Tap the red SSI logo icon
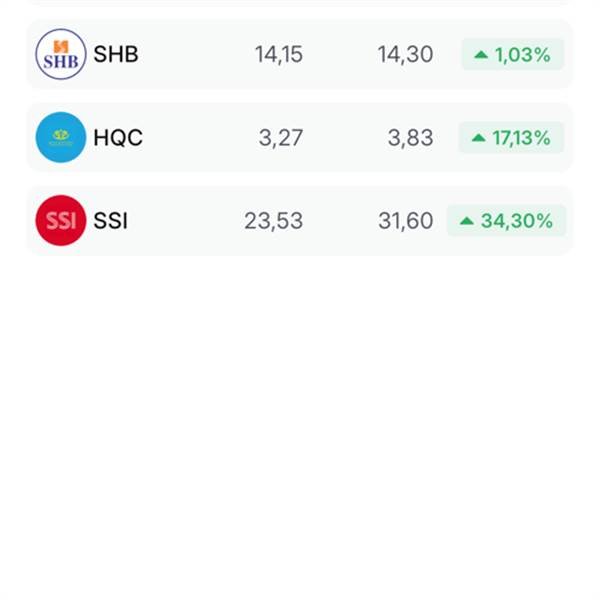The height and width of the screenshot is (600, 600). (61, 221)
